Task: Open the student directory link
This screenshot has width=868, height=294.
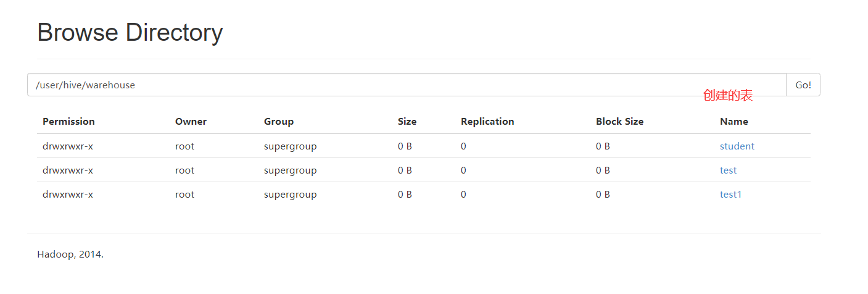Action: point(737,146)
